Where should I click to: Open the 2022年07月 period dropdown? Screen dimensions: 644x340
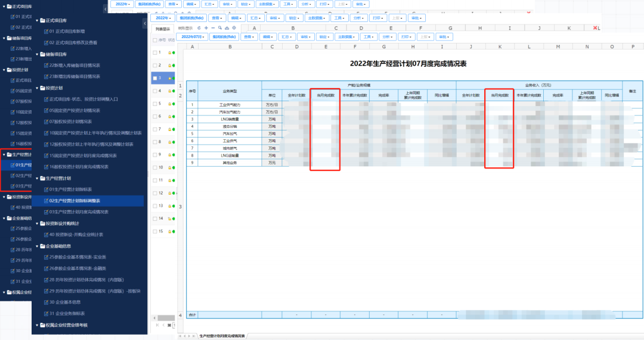pyautogui.click(x=193, y=36)
